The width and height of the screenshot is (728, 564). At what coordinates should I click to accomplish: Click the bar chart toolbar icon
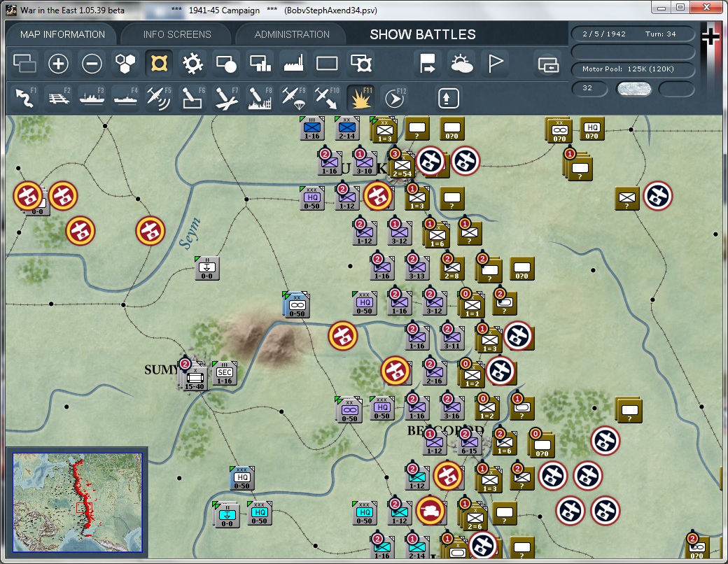pos(260,64)
